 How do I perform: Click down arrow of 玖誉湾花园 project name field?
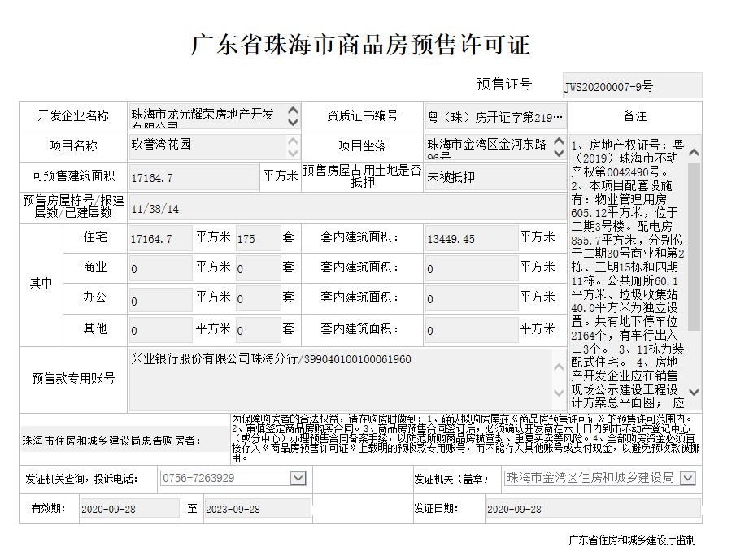[293, 152]
